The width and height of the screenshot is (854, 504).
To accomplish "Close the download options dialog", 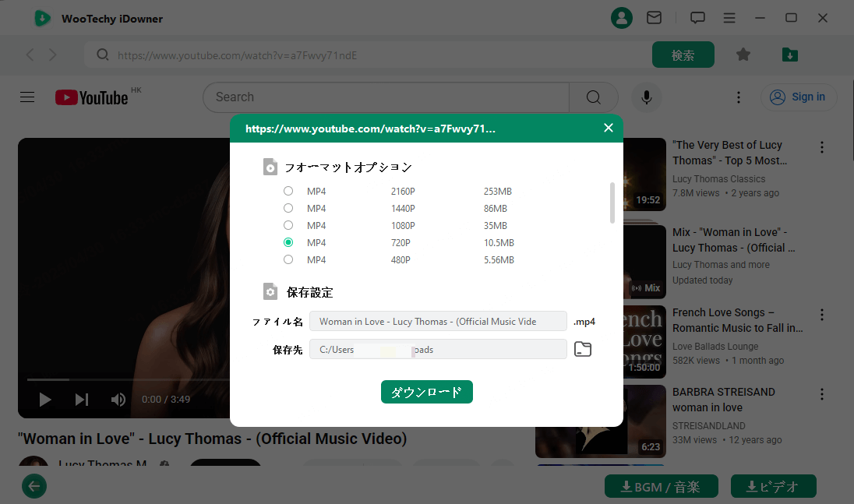I will click(x=609, y=128).
